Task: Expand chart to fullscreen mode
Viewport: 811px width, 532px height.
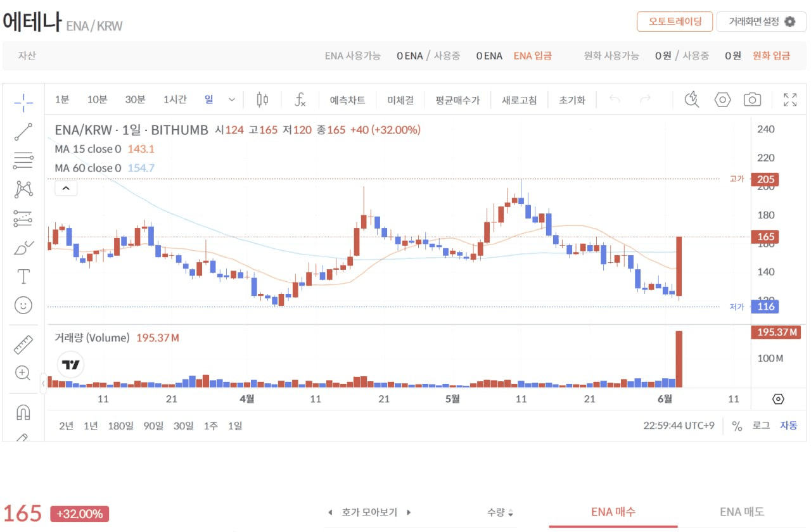Action: tap(790, 99)
